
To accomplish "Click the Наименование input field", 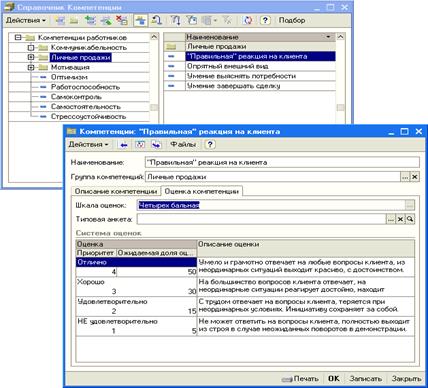I will 282,163.
